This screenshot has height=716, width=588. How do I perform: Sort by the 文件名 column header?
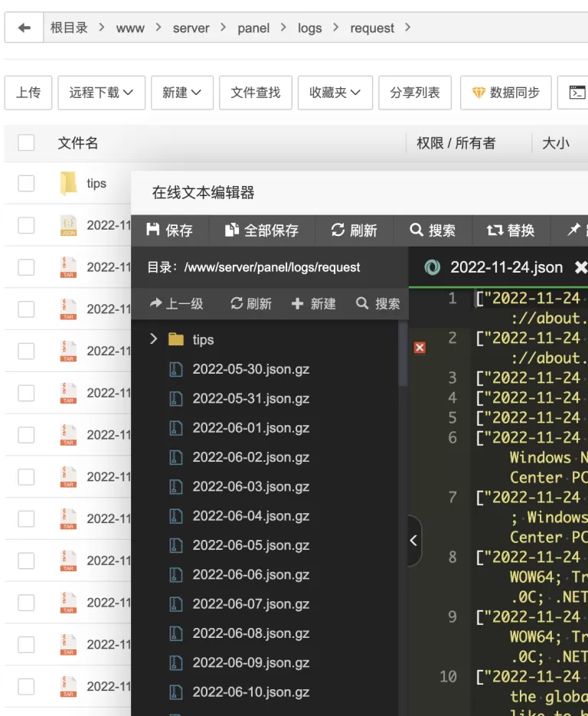coord(77,143)
